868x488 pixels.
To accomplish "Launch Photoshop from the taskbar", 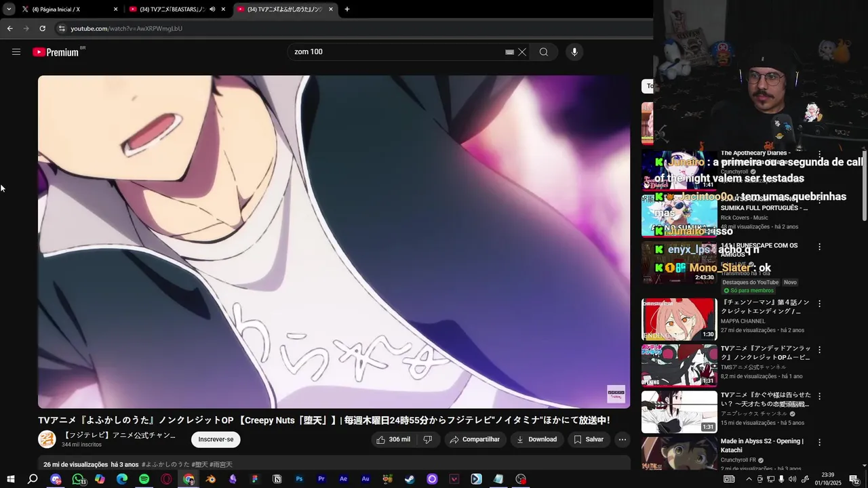I will (299, 479).
